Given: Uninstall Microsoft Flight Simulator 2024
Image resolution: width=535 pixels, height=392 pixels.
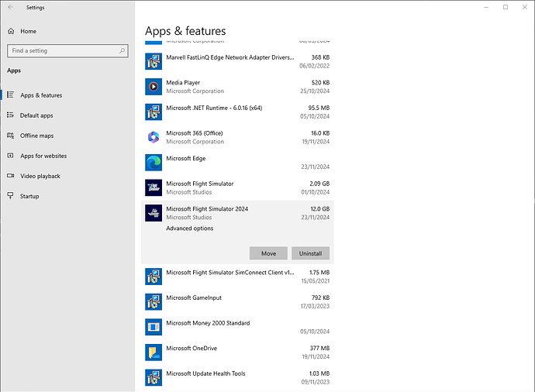Looking at the screenshot, I should coord(310,253).
